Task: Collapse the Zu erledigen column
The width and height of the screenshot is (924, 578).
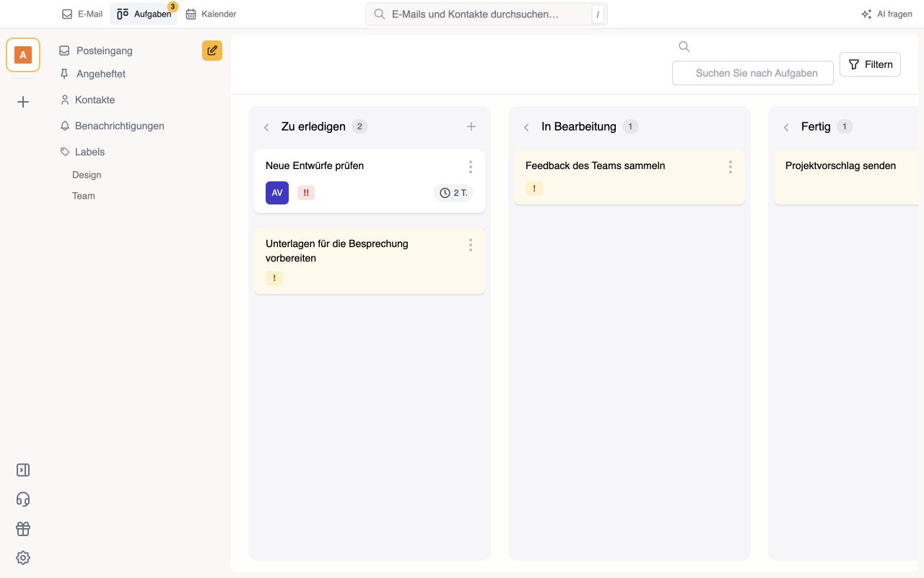Action: click(x=266, y=127)
